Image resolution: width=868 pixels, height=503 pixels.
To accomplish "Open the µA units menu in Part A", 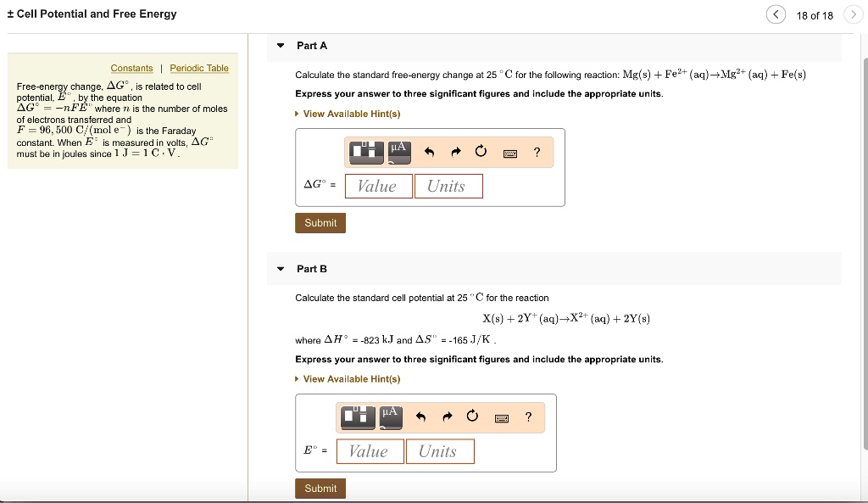I will coord(398,152).
